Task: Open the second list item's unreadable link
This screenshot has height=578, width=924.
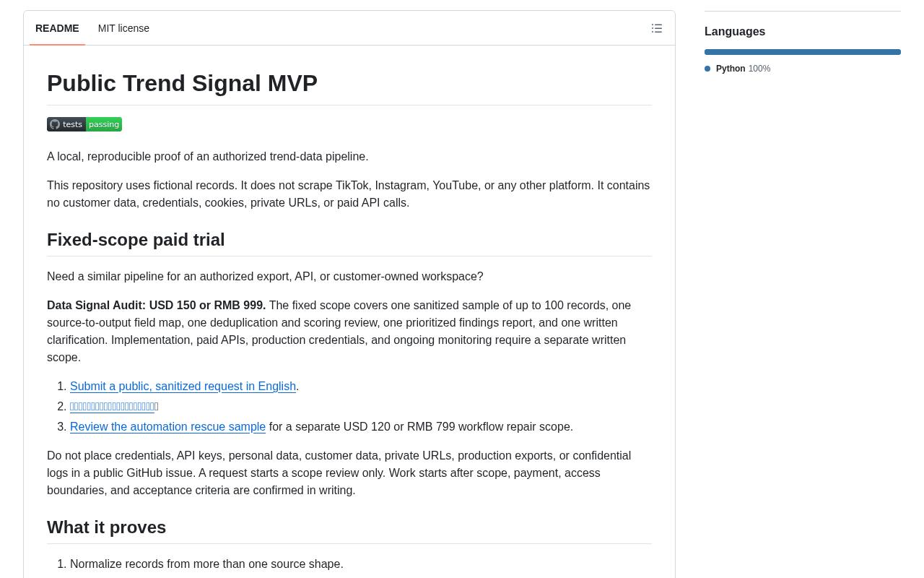Action: click(112, 407)
